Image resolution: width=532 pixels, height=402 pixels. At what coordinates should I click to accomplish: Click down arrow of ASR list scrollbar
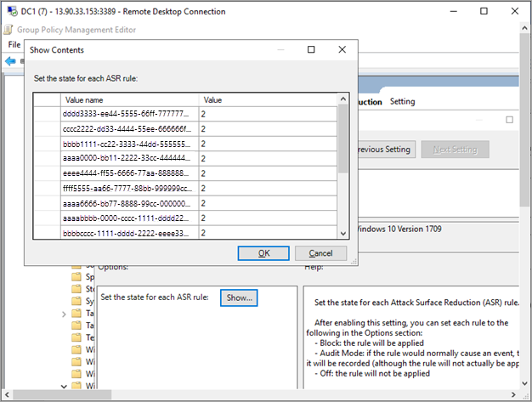click(343, 234)
